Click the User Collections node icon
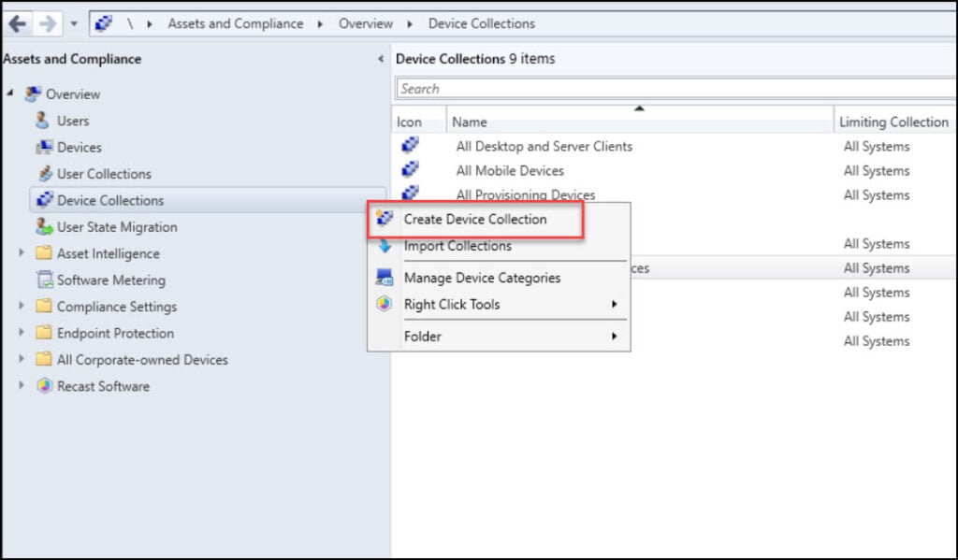 [45, 174]
